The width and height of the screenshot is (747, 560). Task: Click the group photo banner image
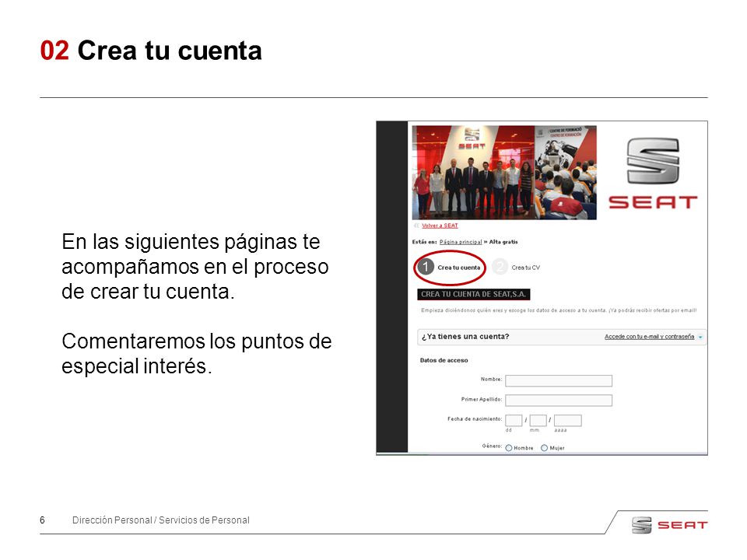[473, 173]
